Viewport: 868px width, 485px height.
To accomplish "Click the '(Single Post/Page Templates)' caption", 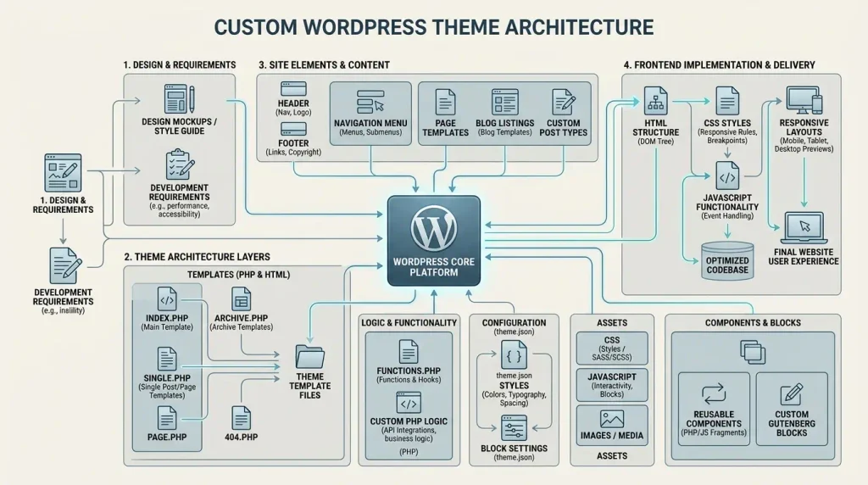I will [167, 392].
